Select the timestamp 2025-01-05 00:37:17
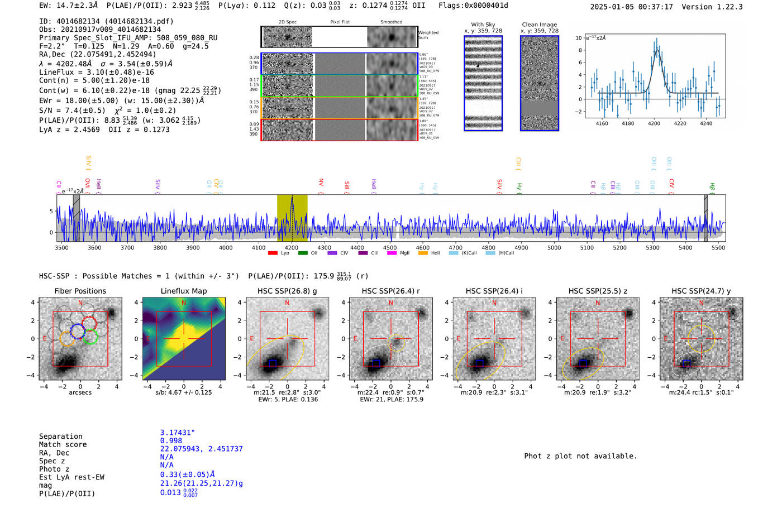This screenshot has width=782, height=532. coord(632,7)
